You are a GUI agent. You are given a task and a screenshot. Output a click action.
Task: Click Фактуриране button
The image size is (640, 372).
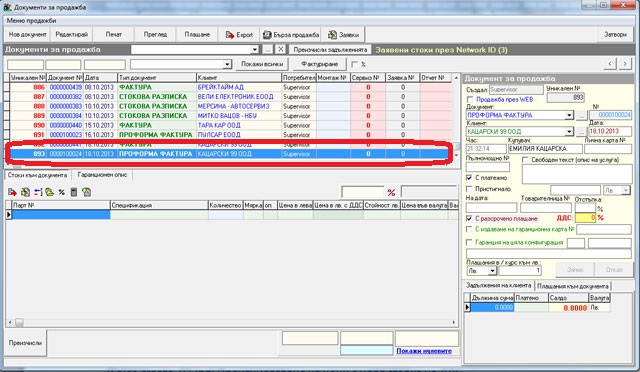pos(320,64)
